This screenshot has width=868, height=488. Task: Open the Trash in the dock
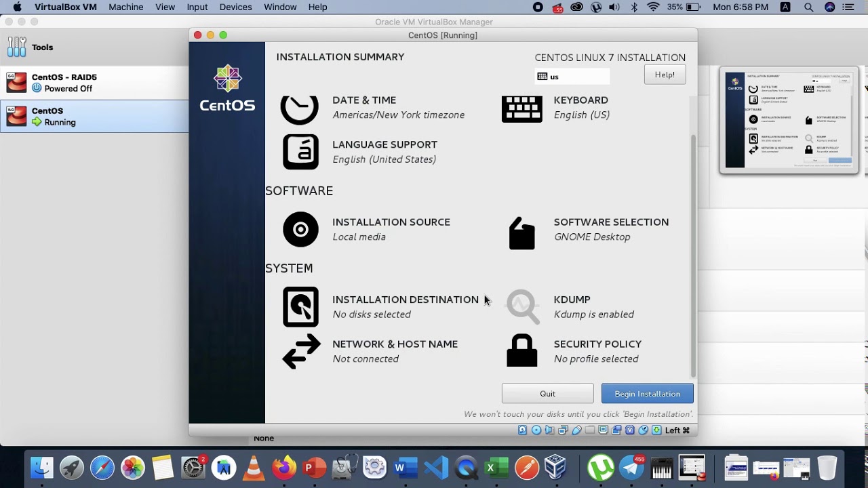[x=827, y=468]
